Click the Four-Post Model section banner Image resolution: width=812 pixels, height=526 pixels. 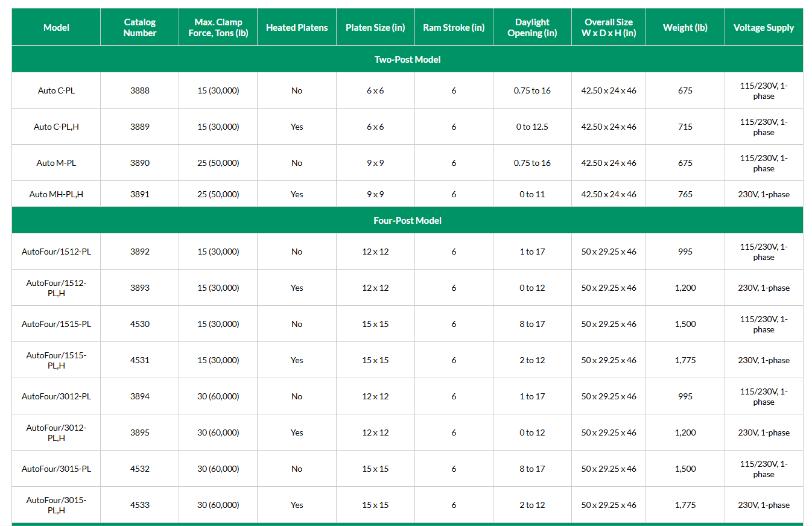(x=407, y=220)
